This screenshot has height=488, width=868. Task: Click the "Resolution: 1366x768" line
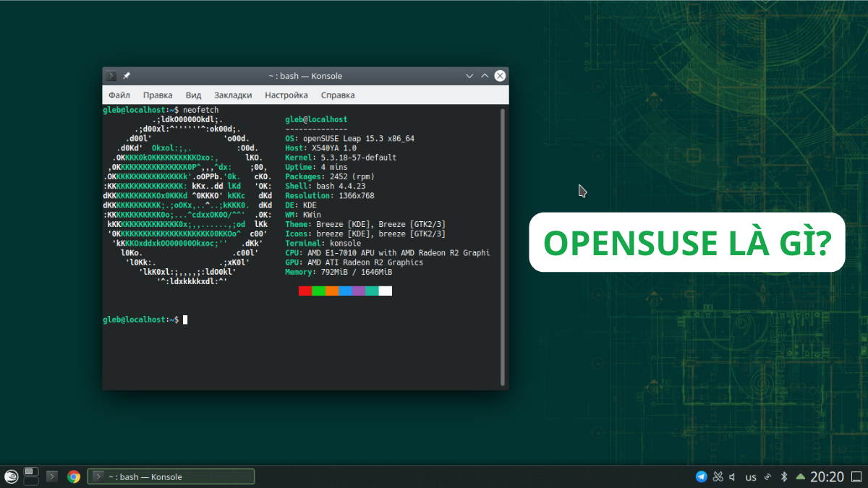(330, 196)
